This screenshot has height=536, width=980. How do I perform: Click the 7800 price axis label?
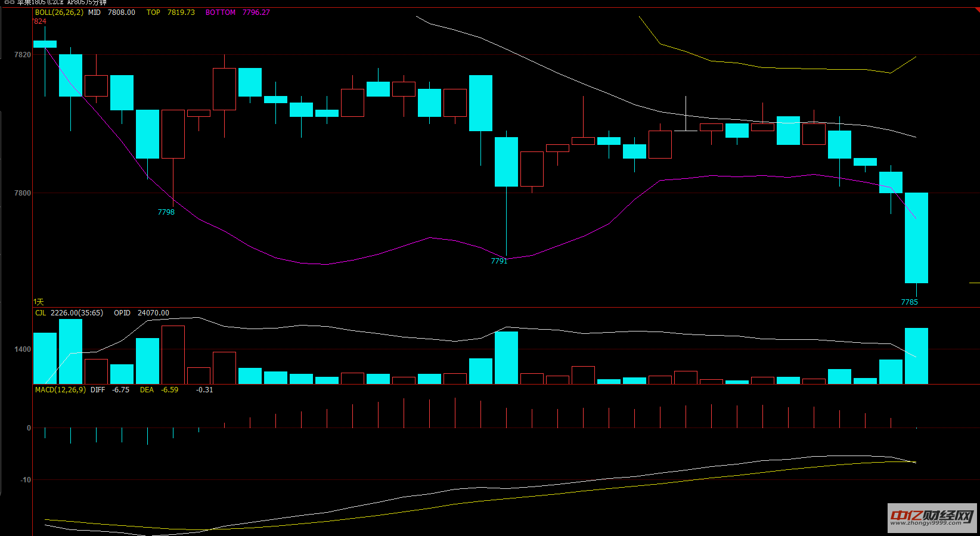23,193
